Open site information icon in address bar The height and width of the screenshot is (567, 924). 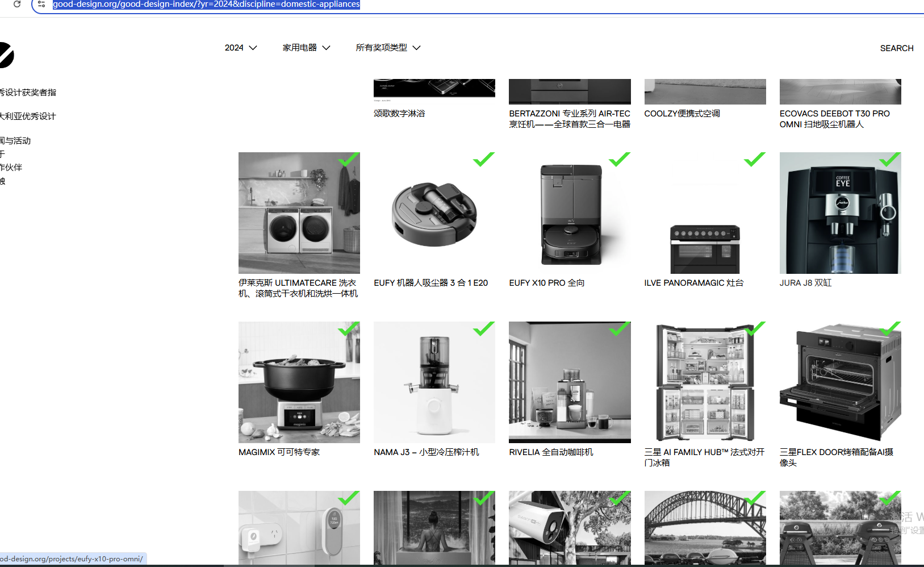pyautogui.click(x=41, y=4)
